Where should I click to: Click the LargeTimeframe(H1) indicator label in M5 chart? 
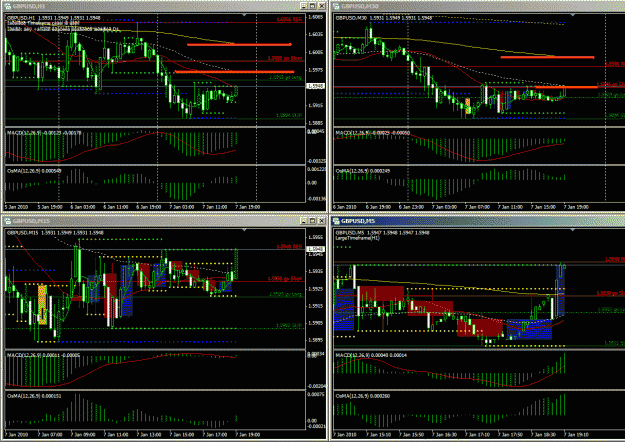click(358, 238)
